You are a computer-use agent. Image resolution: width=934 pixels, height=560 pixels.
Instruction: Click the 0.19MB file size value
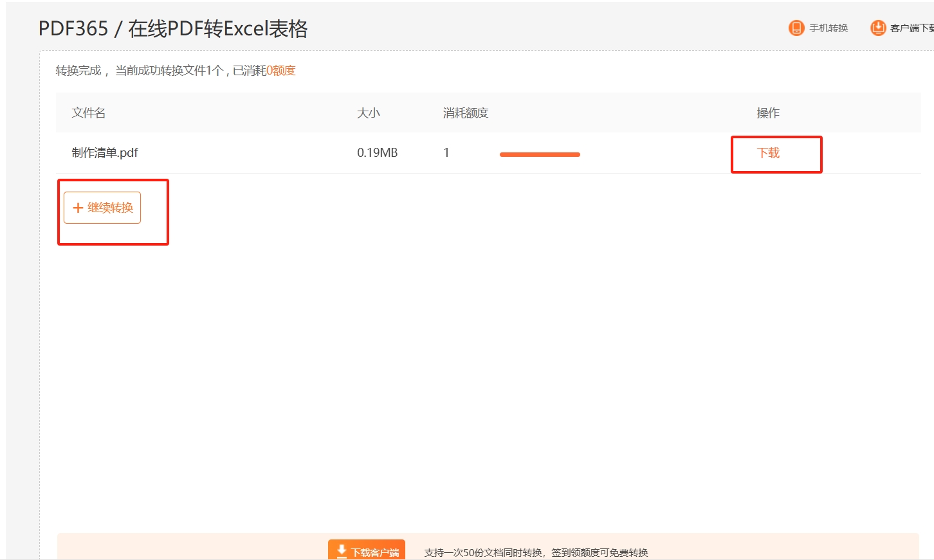[x=377, y=153]
